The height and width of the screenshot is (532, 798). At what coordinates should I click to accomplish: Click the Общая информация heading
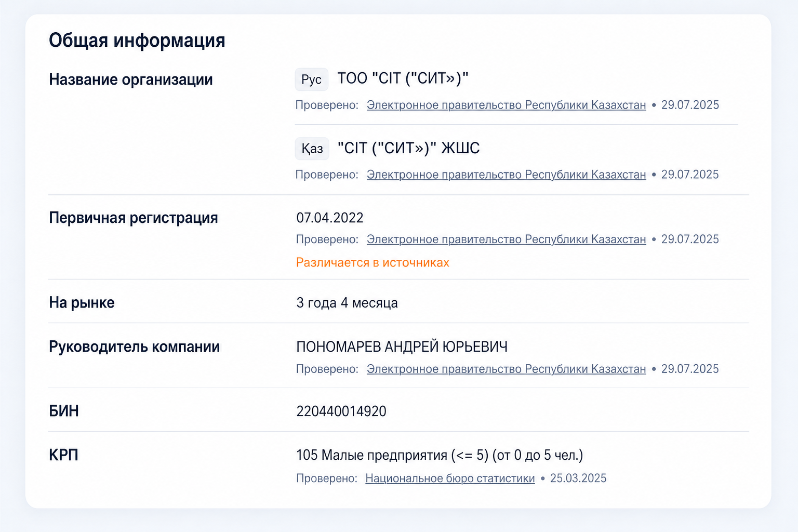click(137, 41)
